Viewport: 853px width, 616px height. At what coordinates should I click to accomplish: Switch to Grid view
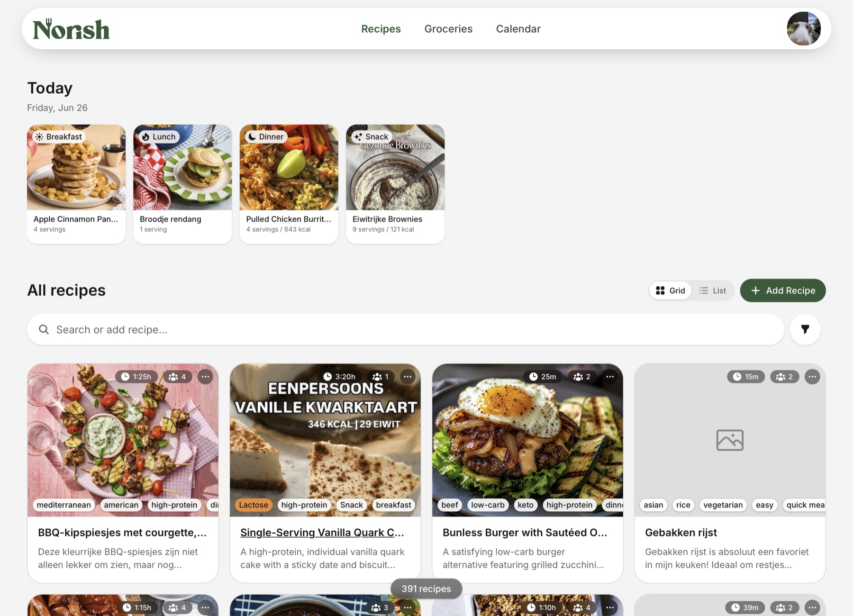coord(670,290)
